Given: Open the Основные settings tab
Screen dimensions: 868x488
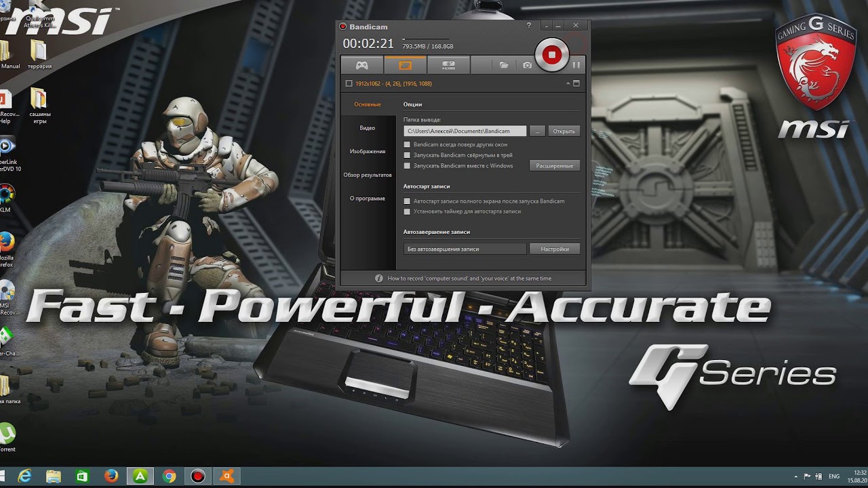Looking at the screenshot, I should [368, 104].
